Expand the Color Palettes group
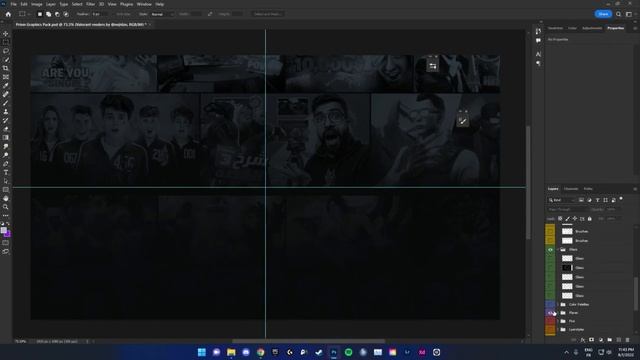 tap(558, 304)
